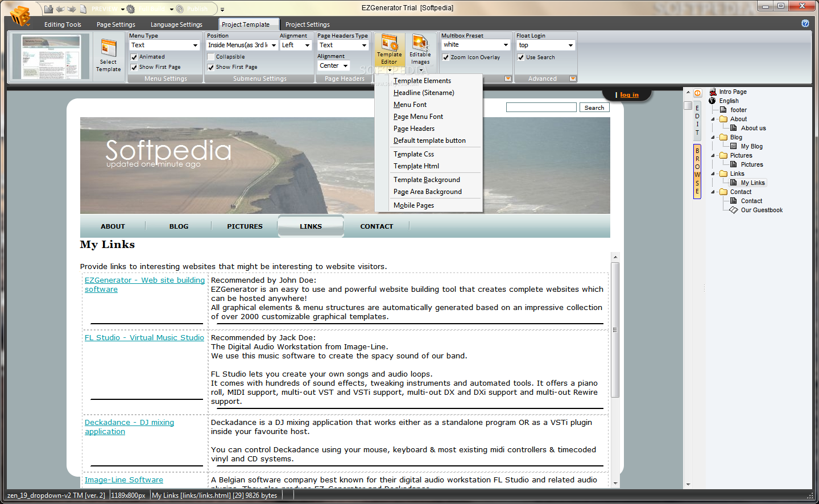Open the Page Headers Type dropdown
The image size is (819, 504).
click(x=343, y=45)
